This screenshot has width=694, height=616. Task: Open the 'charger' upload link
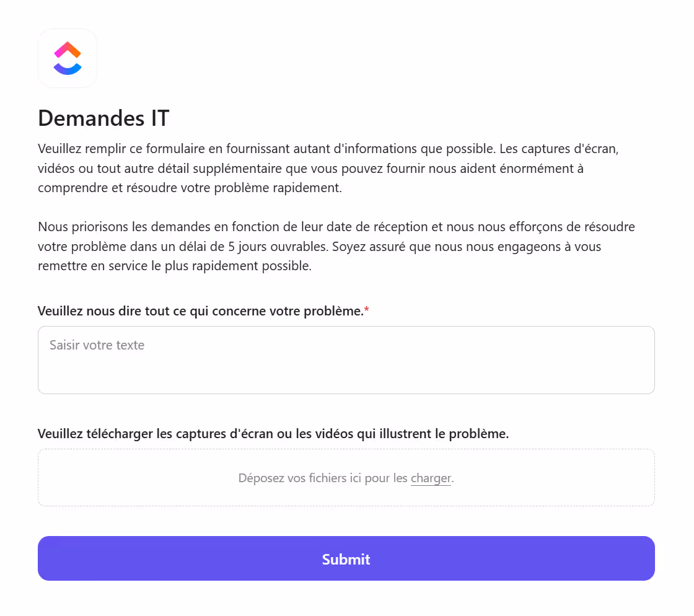pyautogui.click(x=430, y=478)
